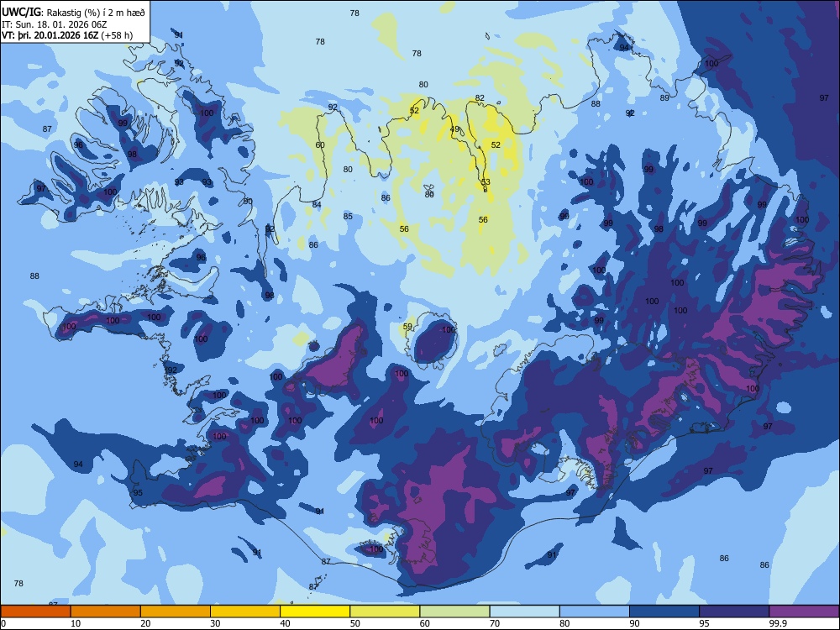
Task: Click the '89' humidity value in the northeast
Action: 664,98
